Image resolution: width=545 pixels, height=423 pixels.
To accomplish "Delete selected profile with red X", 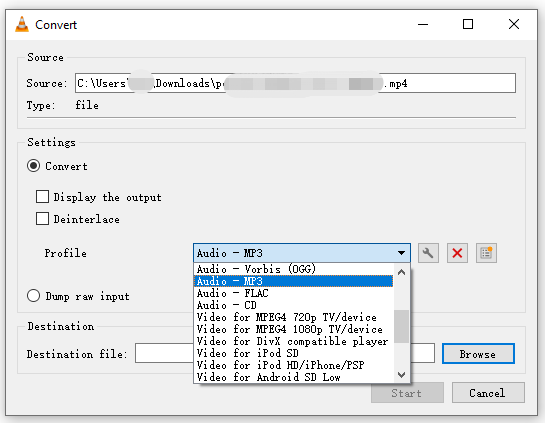I will coord(457,253).
